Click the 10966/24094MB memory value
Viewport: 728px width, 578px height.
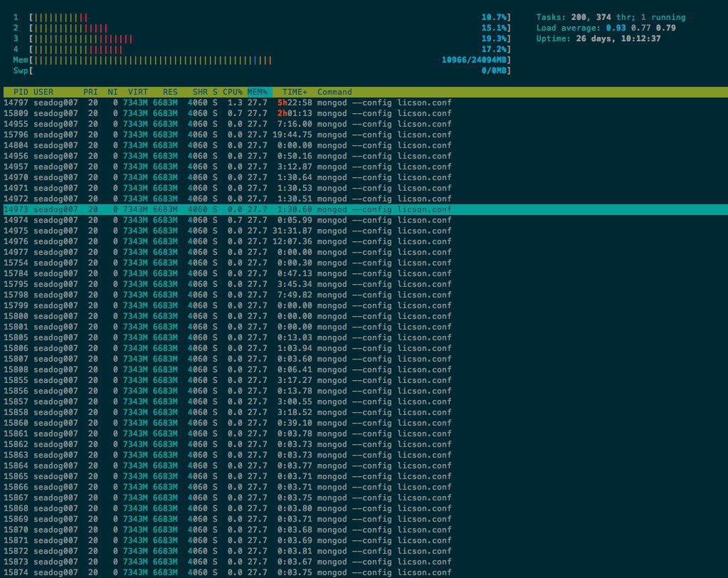coord(474,60)
